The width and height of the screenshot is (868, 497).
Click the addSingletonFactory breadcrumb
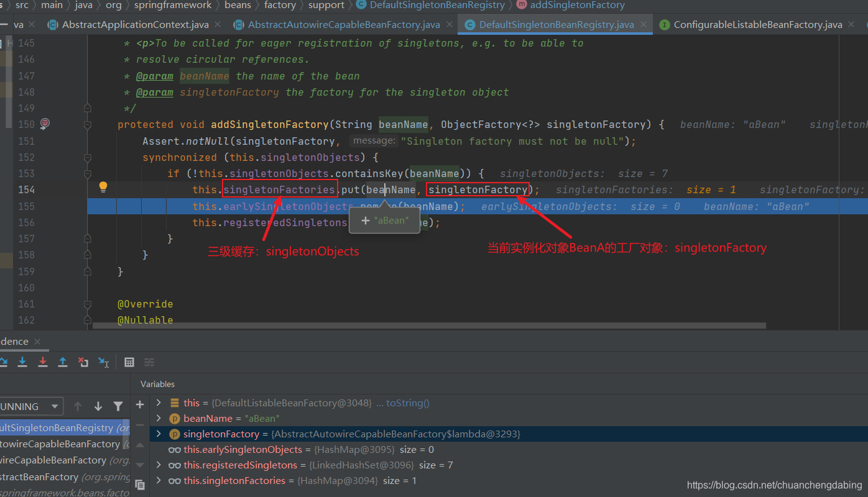coord(578,5)
